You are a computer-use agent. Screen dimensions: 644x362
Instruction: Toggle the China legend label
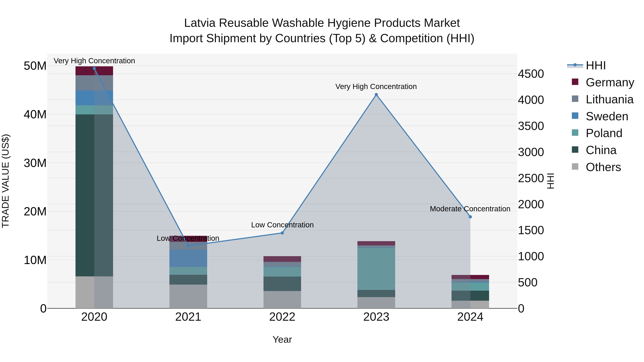point(601,150)
